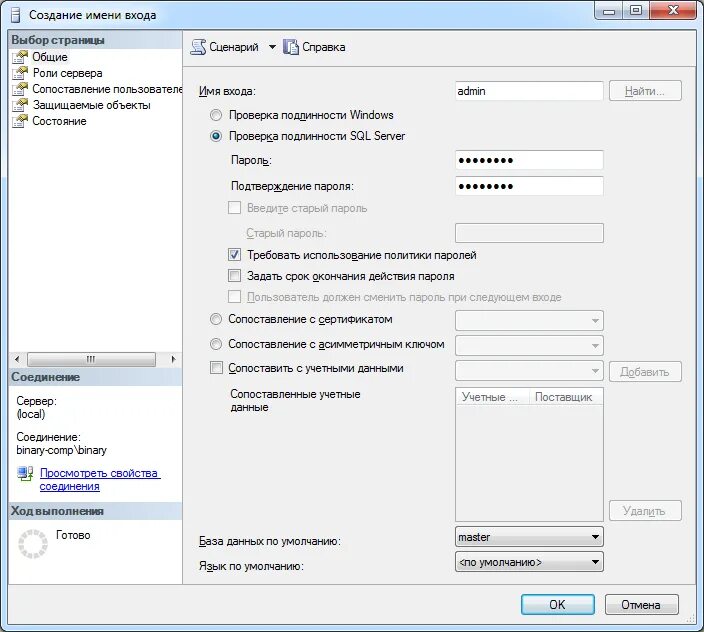
Task: Tick the Введите старый пароль checkbox
Action: point(234,208)
